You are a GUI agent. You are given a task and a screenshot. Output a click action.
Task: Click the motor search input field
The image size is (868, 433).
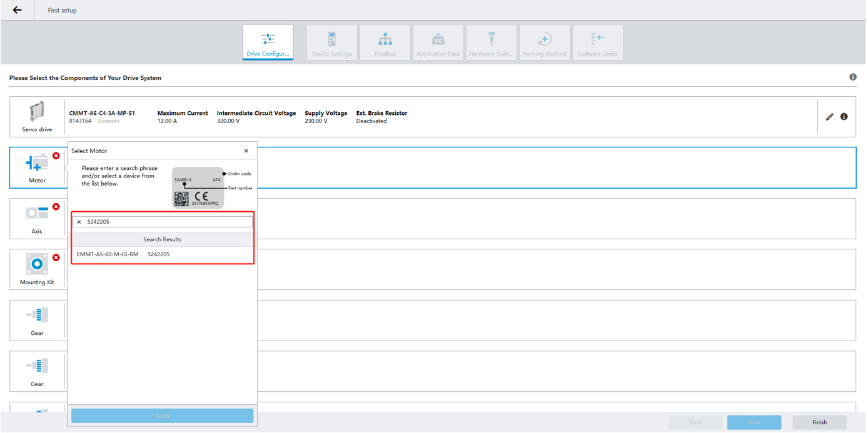pos(168,222)
